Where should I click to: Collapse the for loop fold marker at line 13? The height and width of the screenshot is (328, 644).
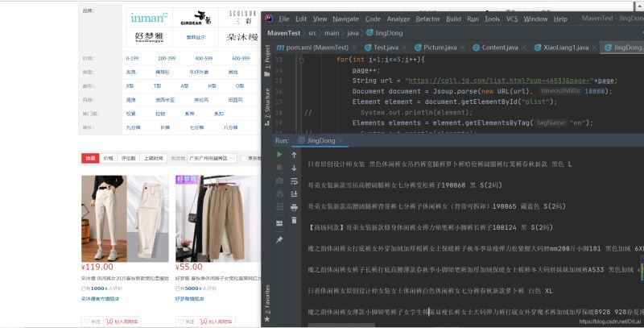(301, 60)
